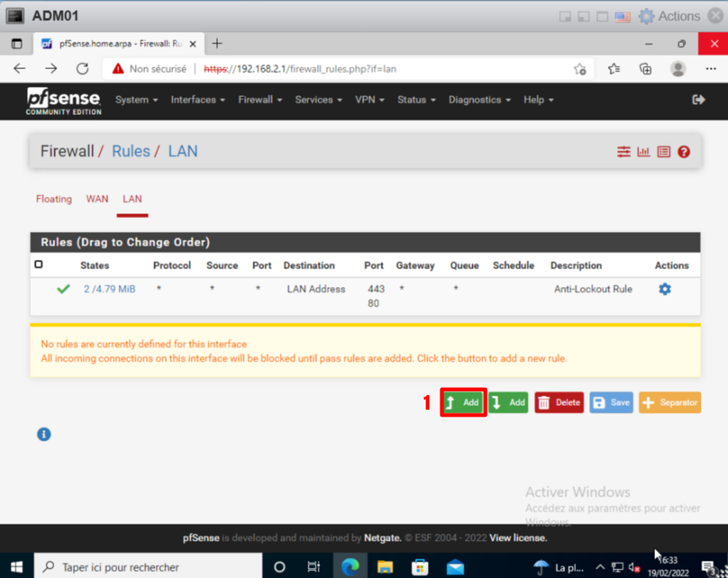This screenshot has width=728, height=578.
Task: Click the pfSense logout icon
Action: coord(698,100)
